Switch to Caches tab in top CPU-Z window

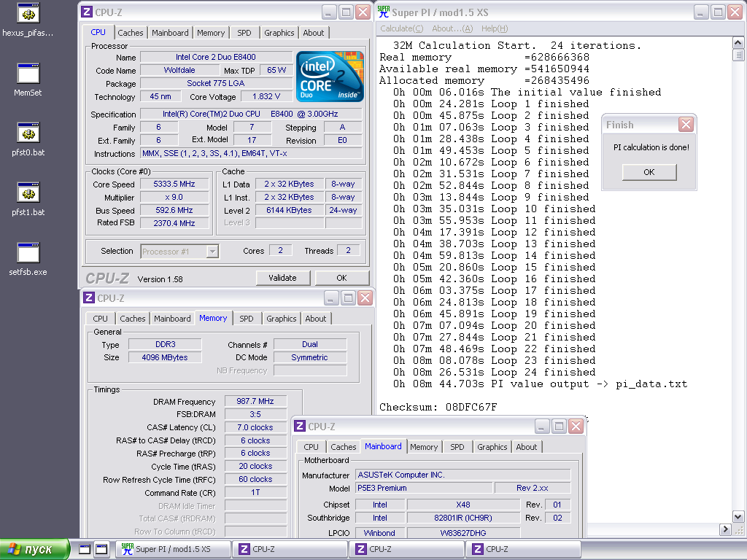130,33
